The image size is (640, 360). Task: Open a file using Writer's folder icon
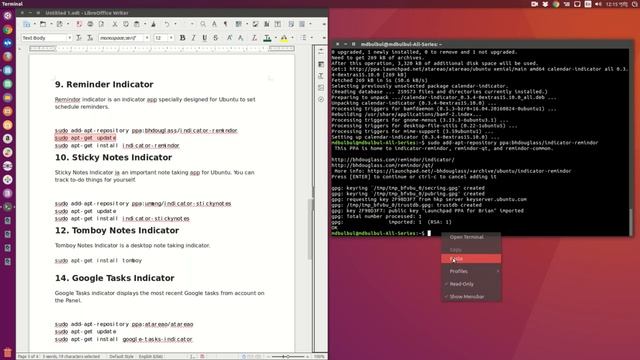click(x=43, y=24)
